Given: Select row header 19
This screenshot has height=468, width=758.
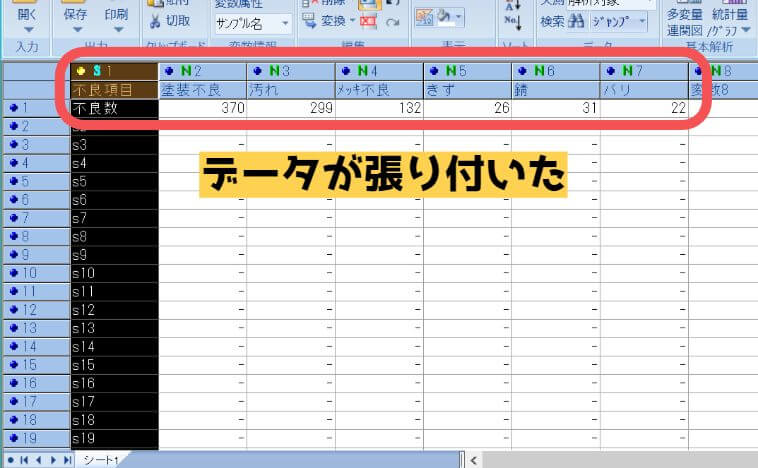Looking at the screenshot, I should 36,439.
